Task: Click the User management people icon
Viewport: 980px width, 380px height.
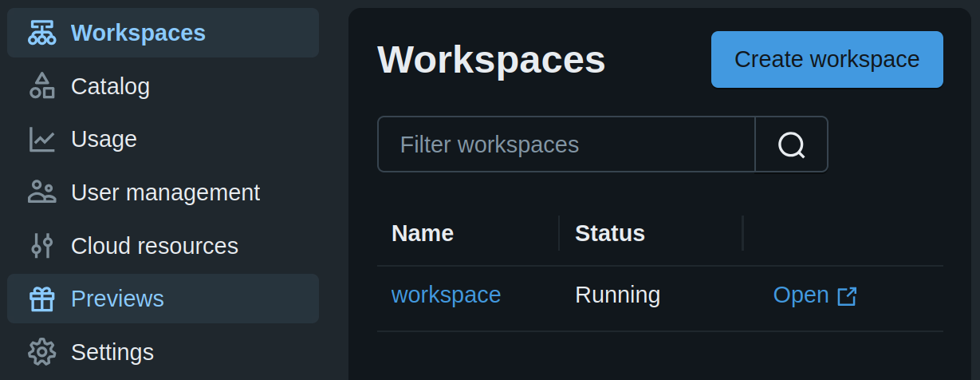Action: tap(41, 192)
